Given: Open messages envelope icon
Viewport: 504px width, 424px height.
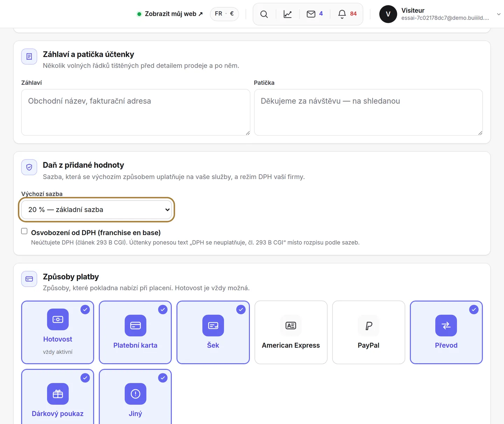Looking at the screenshot, I should click(x=311, y=14).
